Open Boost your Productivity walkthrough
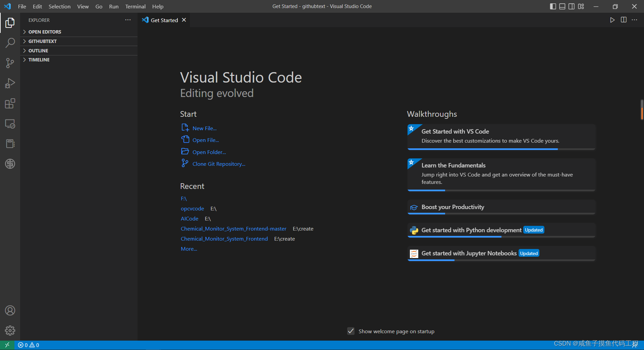644x350 pixels. 501,207
